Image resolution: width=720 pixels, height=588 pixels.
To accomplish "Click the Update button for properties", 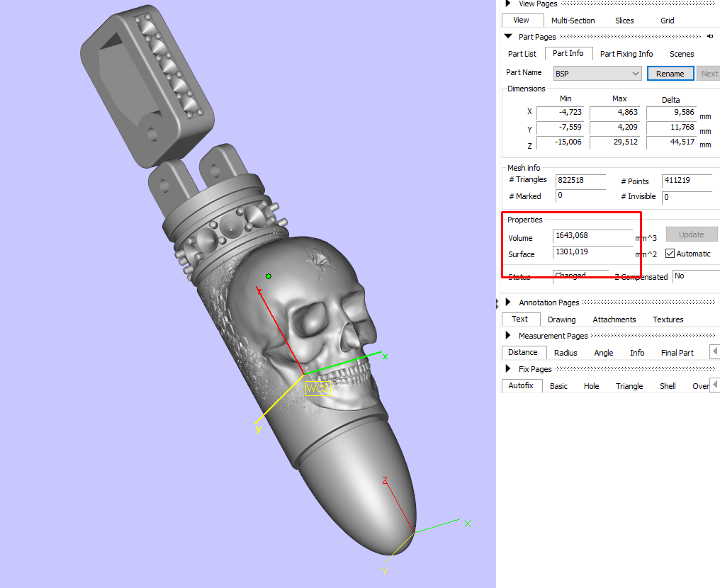I will click(x=692, y=234).
